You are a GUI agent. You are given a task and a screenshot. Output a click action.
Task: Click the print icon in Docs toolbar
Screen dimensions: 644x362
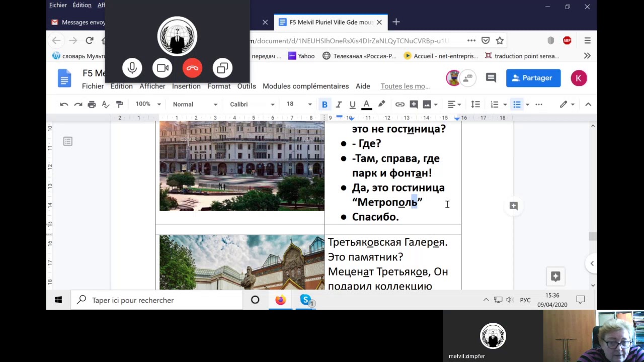[92, 104]
